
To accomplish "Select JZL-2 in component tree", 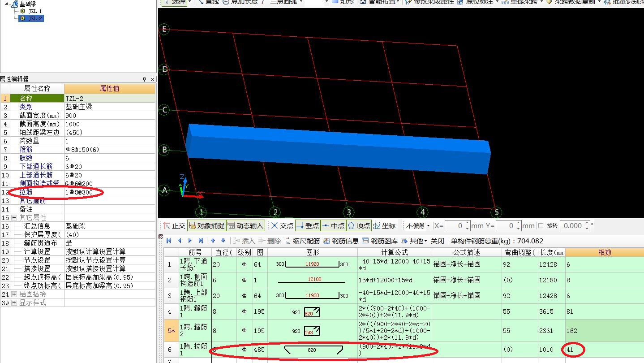I will (35, 18).
